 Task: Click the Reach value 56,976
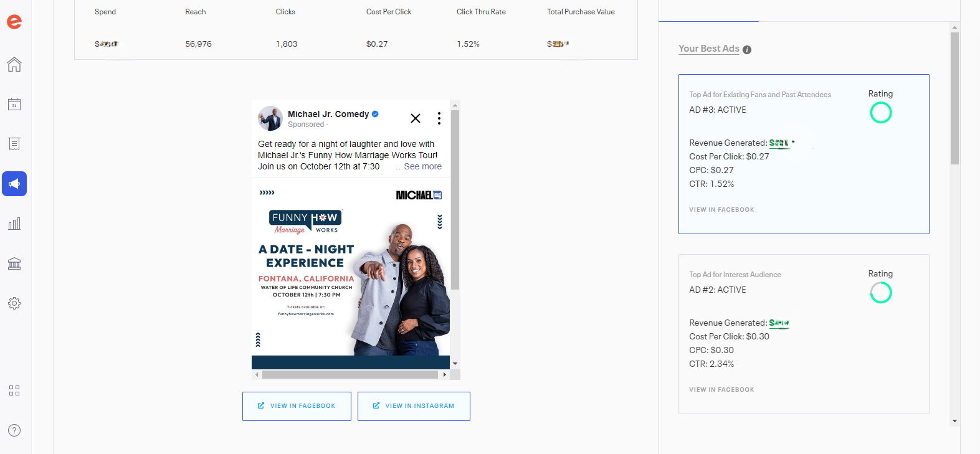point(199,44)
